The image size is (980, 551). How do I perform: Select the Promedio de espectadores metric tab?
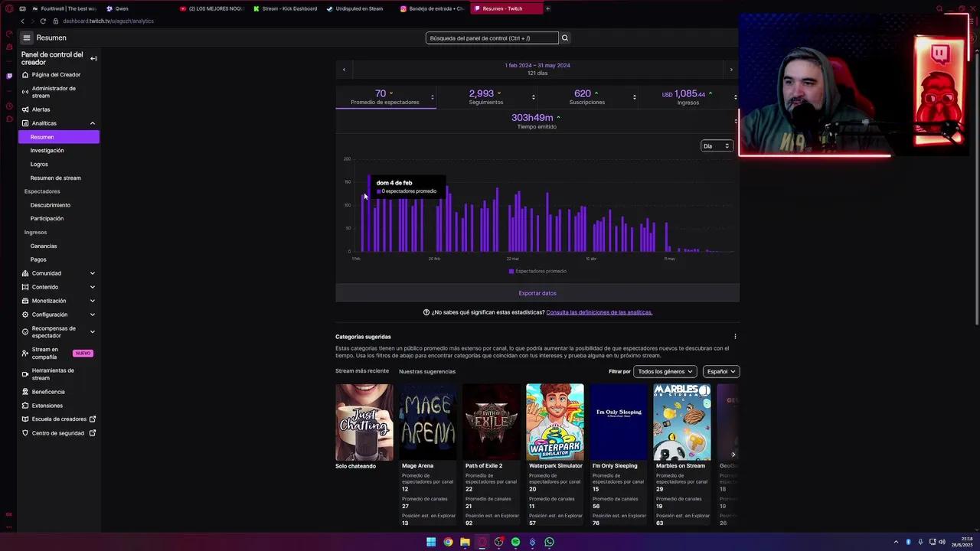[x=385, y=97]
